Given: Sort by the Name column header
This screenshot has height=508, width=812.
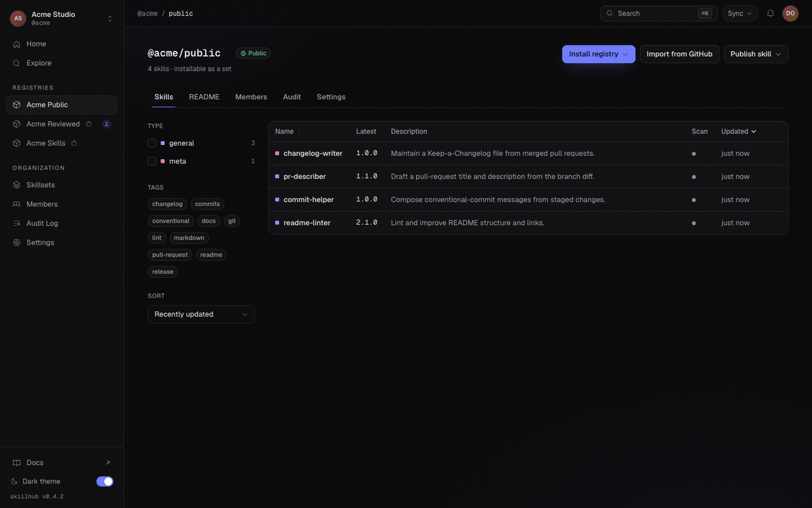Looking at the screenshot, I should (x=288, y=131).
